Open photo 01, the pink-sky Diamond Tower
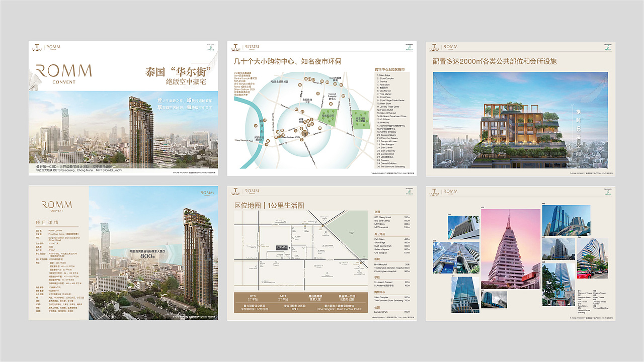This screenshot has width=644, height=362. tap(511, 249)
